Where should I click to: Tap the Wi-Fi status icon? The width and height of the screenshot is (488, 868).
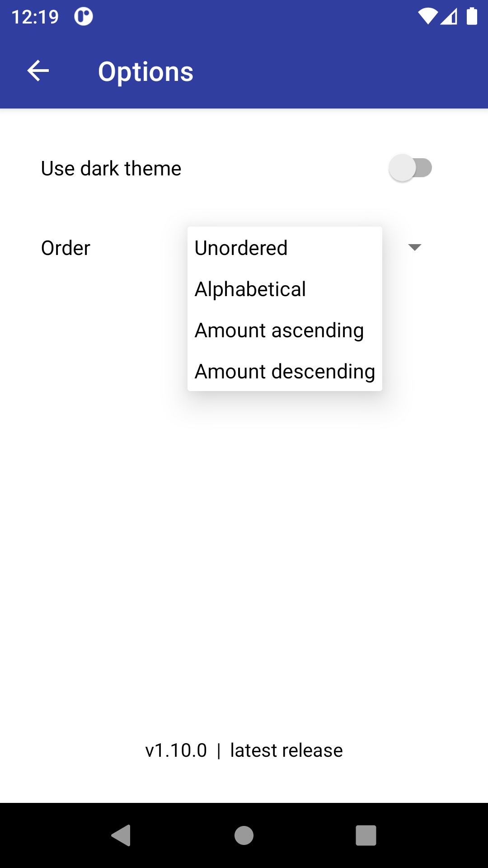pos(427,17)
